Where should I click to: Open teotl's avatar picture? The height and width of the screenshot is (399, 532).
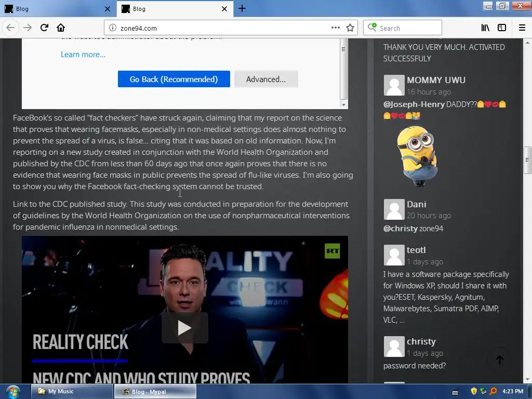[x=394, y=255]
